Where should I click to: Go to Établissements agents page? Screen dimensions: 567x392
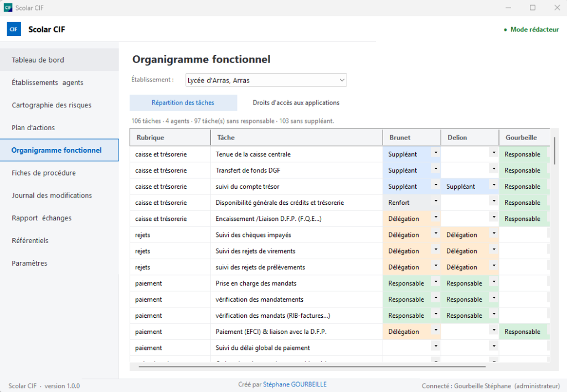(x=59, y=82)
